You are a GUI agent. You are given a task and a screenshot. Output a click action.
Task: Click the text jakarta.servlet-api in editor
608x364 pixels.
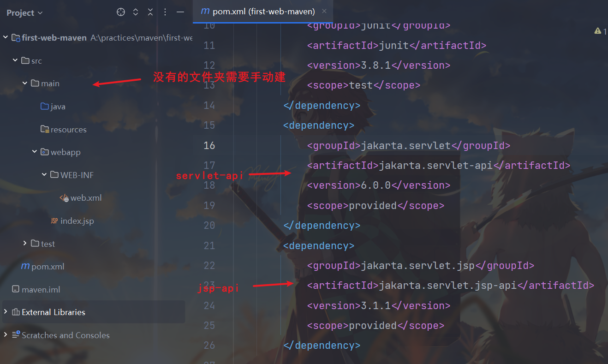click(x=436, y=165)
